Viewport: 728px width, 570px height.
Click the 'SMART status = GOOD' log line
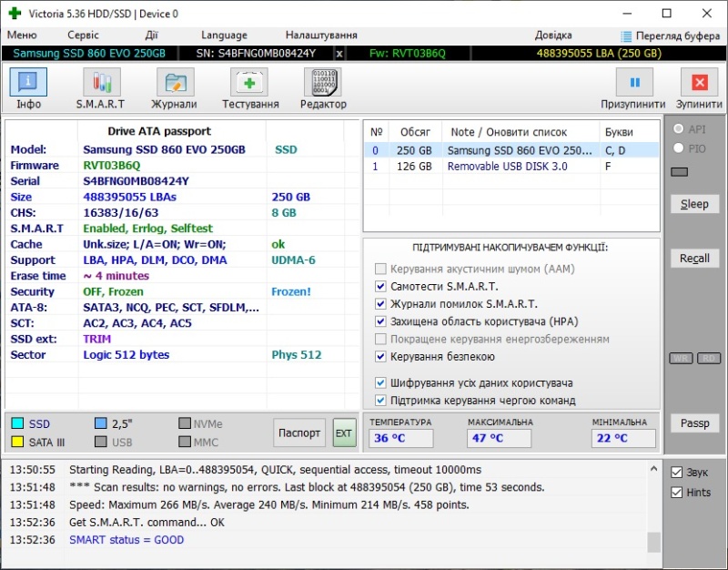[x=126, y=540]
